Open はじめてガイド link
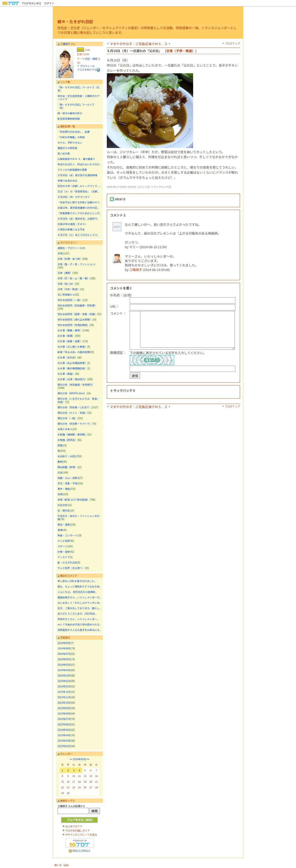 [74, 826]
